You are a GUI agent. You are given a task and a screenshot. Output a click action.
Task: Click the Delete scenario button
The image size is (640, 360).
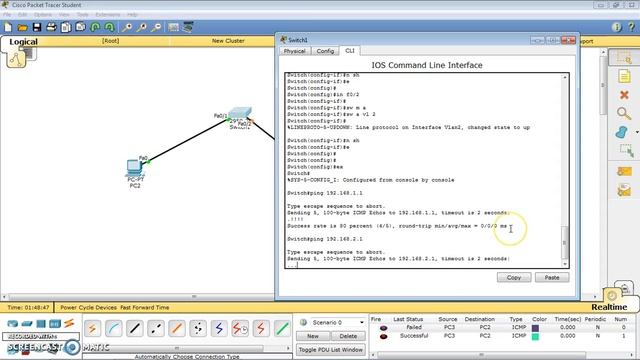pyautogui.click(x=348, y=336)
